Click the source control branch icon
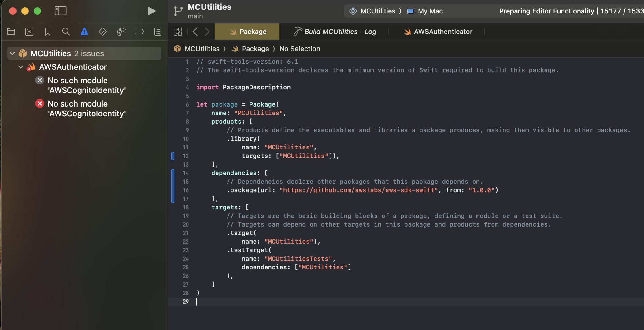The width and height of the screenshot is (644, 330). coord(178,11)
